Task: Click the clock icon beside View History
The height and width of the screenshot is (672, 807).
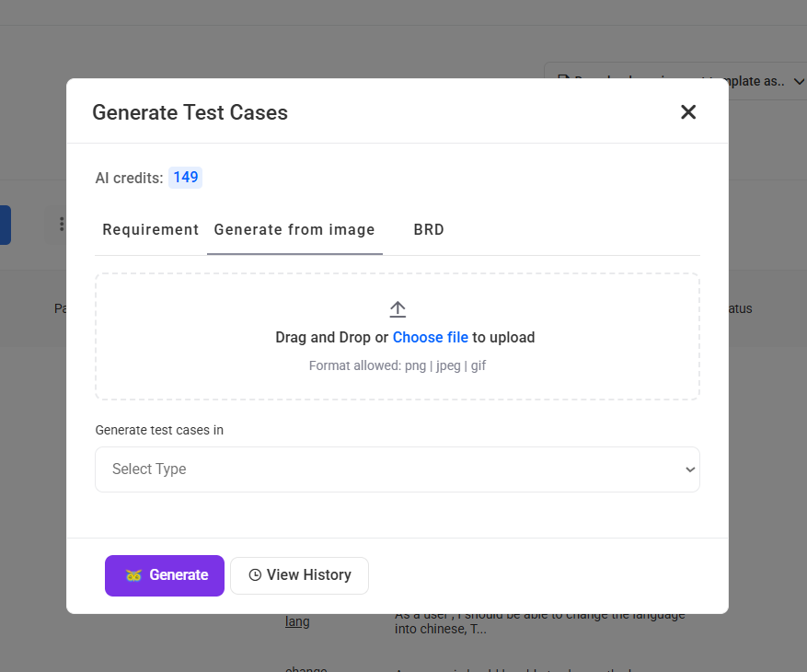Action: [x=255, y=575]
